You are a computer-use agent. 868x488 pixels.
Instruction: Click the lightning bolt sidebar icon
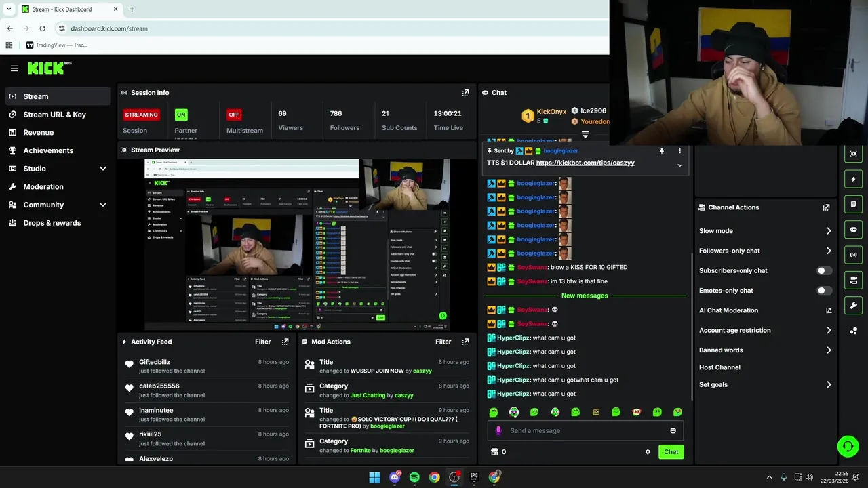pyautogui.click(x=853, y=180)
